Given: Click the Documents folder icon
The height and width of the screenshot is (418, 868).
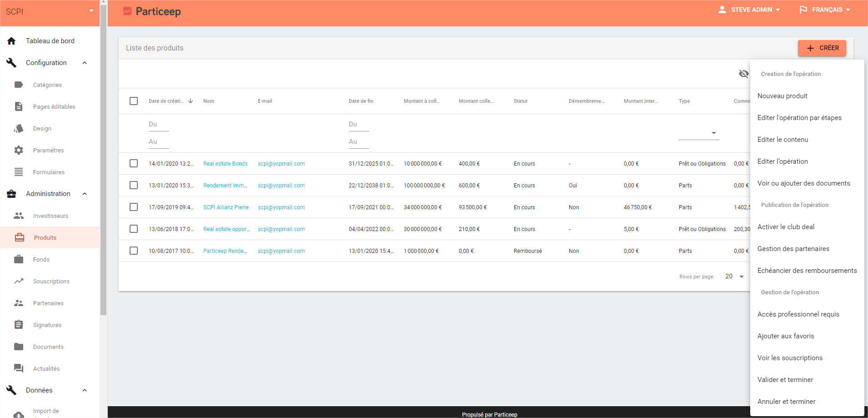Looking at the screenshot, I should pyautogui.click(x=19, y=347).
